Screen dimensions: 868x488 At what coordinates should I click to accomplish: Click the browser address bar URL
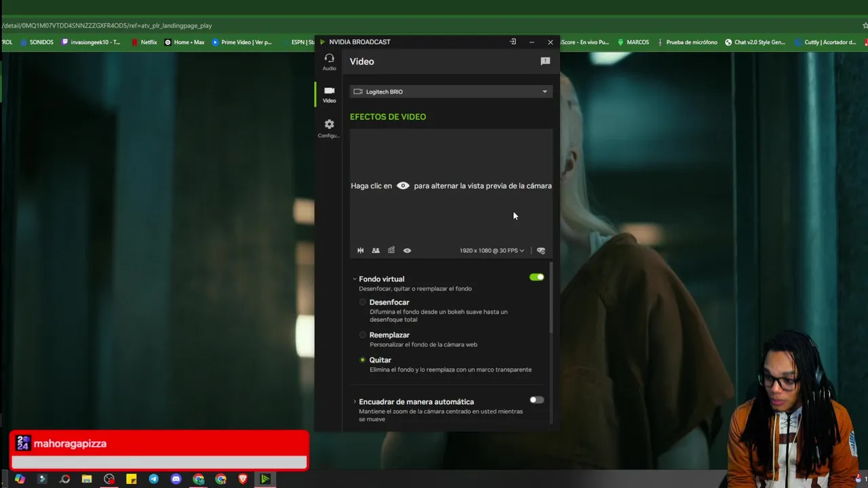tap(107, 26)
